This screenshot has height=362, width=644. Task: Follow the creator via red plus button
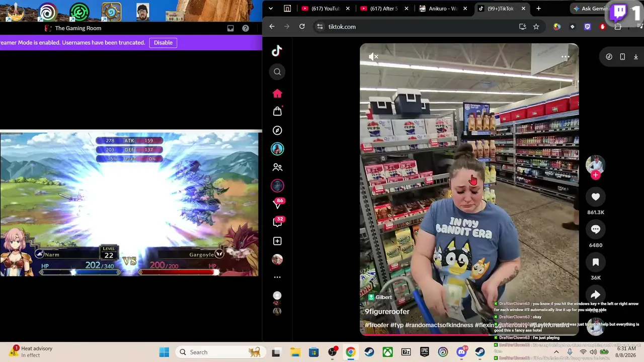point(596,175)
